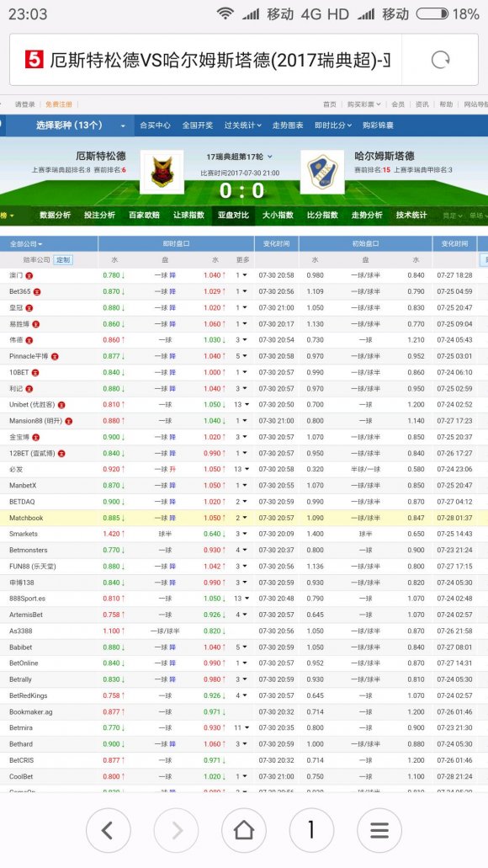The height and width of the screenshot is (868, 488).
Task: Click the 帮助 link
Action: click(x=446, y=104)
